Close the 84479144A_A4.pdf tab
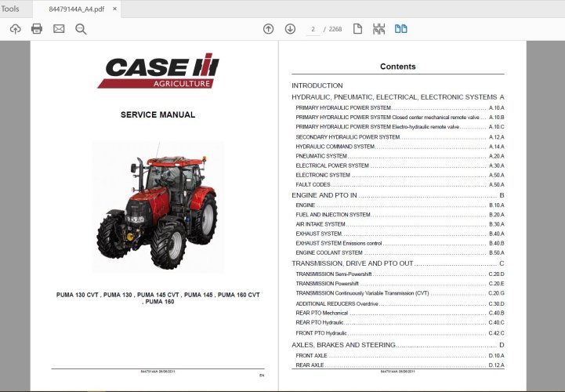565x392 pixels. pyautogui.click(x=114, y=9)
